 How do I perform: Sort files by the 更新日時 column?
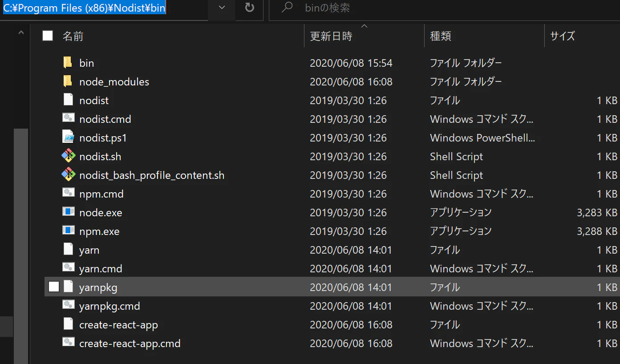point(331,36)
